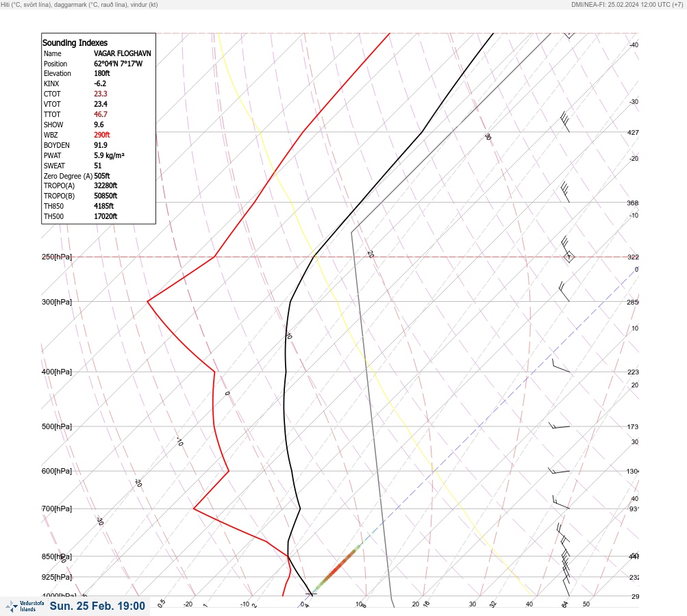Click TROPO(A) value '32280ft'
The image size is (687, 616).
pyautogui.click(x=105, y=185)
